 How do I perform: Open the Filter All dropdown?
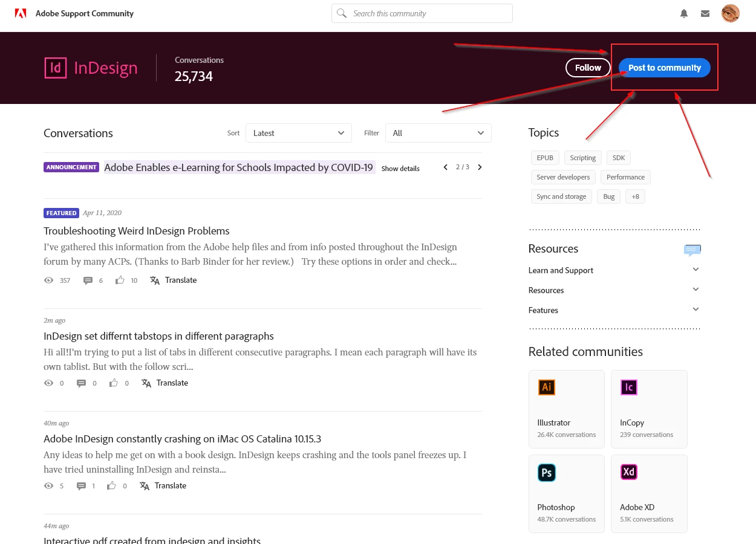pos(438,133)
